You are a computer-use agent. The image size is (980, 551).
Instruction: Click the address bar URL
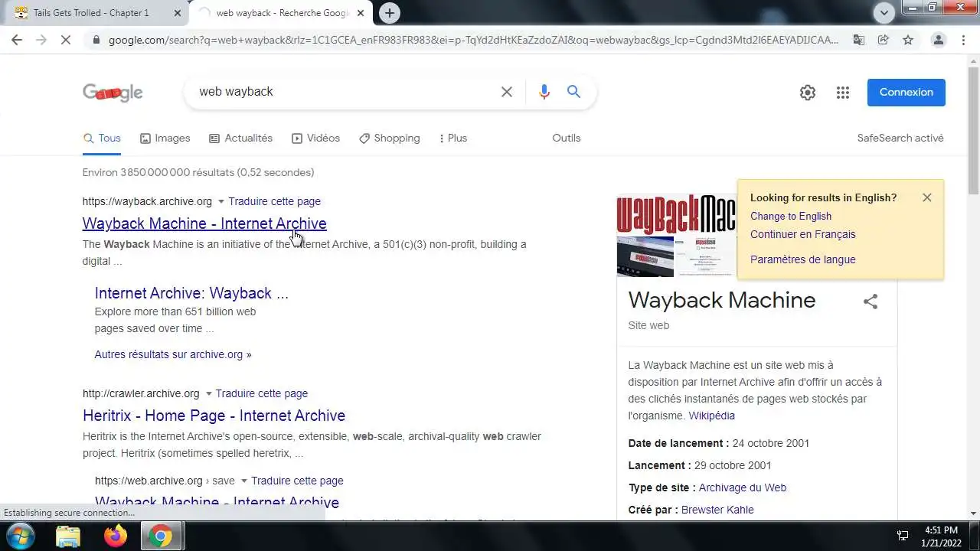[473, 40]
